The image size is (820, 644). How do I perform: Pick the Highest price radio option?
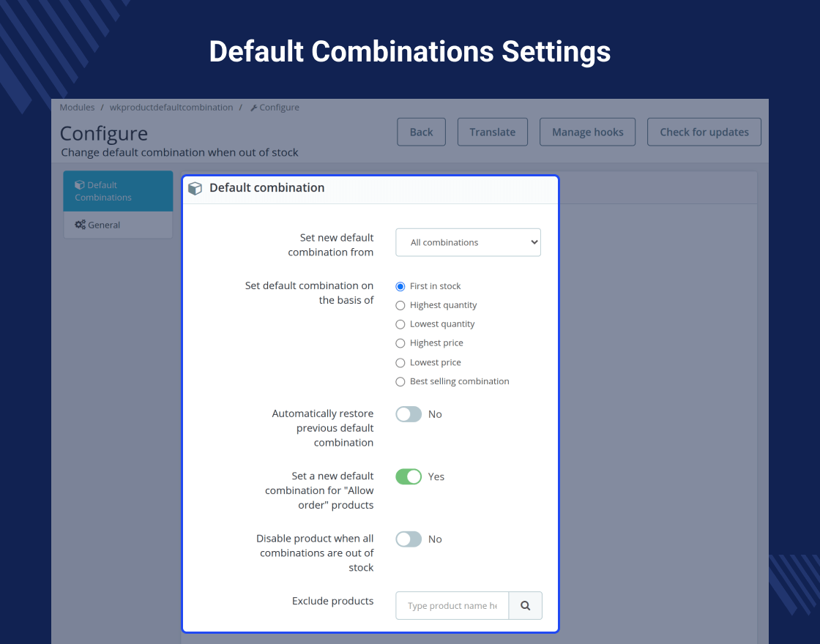(400, 343)
